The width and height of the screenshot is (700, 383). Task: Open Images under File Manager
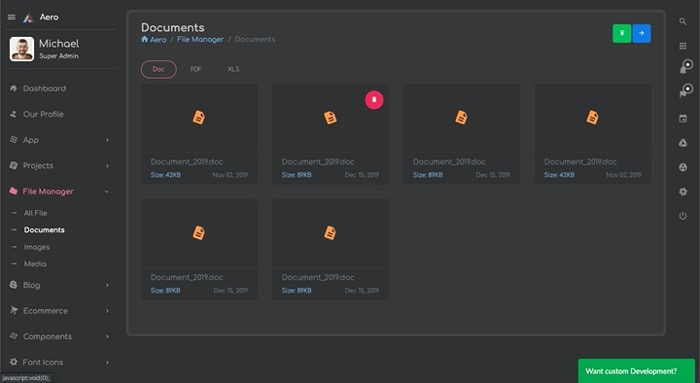(x=37, y=247)
